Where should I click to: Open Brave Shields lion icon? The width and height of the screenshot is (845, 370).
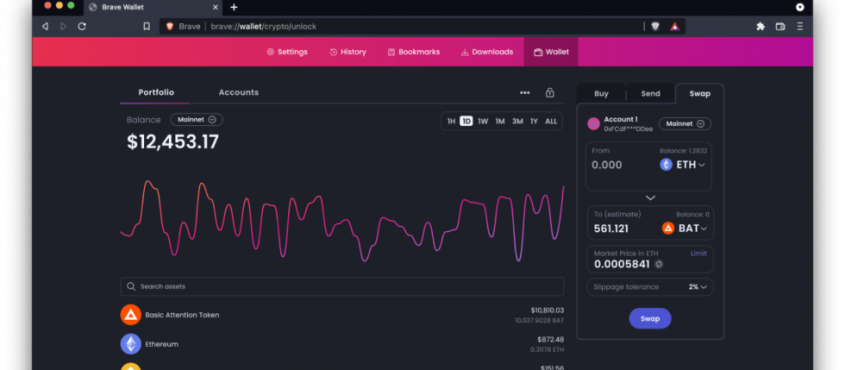[655, 26]
